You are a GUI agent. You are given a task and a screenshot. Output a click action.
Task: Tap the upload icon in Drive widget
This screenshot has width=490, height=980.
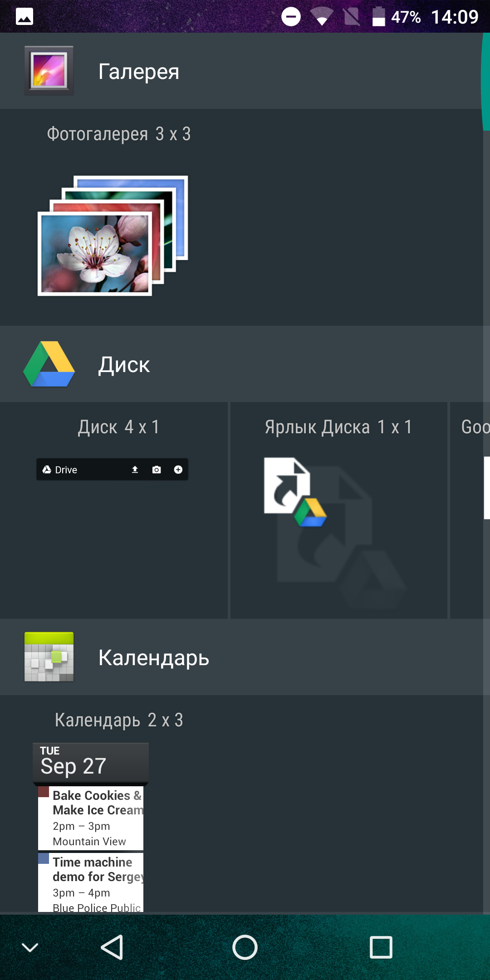pos(135,470)
